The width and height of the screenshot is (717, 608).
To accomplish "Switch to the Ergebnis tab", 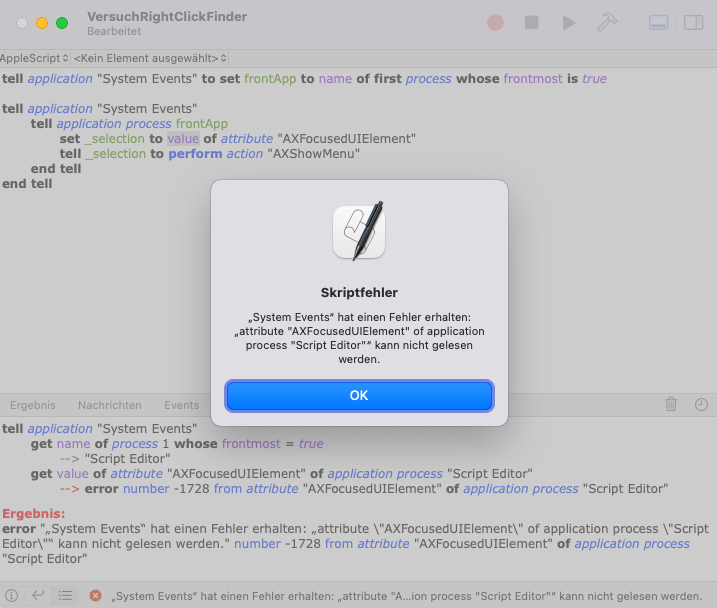I will tap(32, 405).
